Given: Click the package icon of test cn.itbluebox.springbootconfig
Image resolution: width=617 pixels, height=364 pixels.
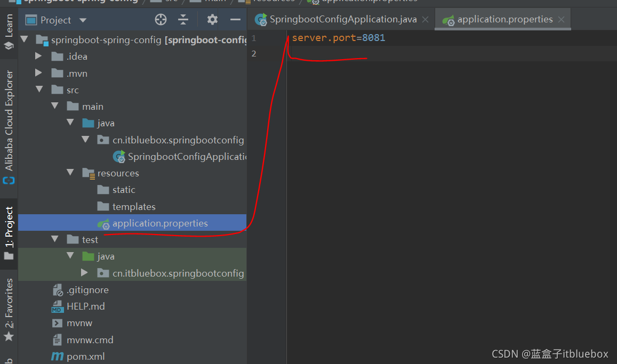Looking at the screenshot, I should tap(103, 273).
